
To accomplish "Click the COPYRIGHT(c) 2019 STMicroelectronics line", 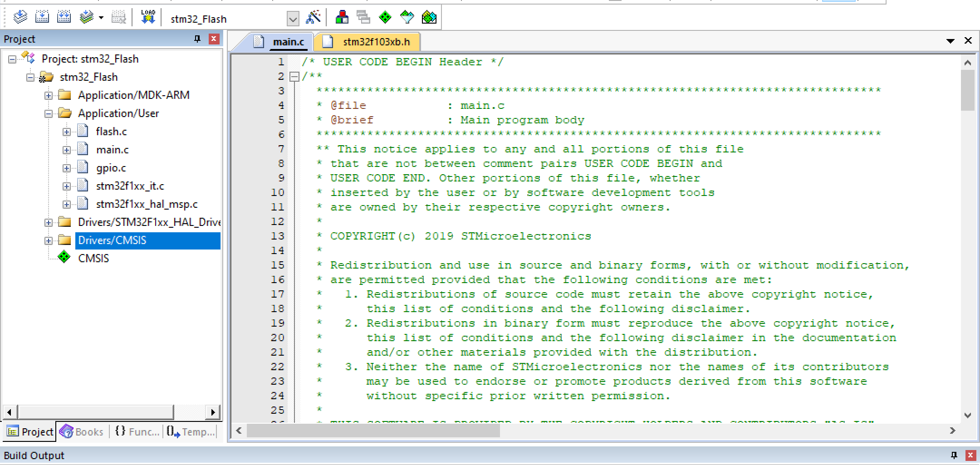I will 461,236.
